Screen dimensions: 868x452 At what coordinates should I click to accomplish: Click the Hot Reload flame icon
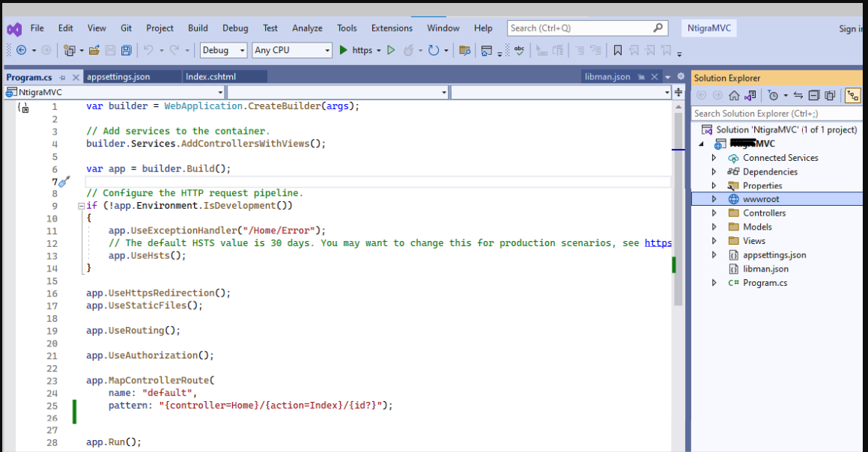click(408, 50)
